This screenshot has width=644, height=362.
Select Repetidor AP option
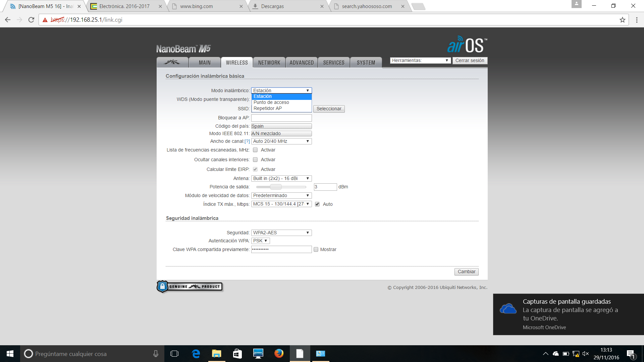[281, 108]
